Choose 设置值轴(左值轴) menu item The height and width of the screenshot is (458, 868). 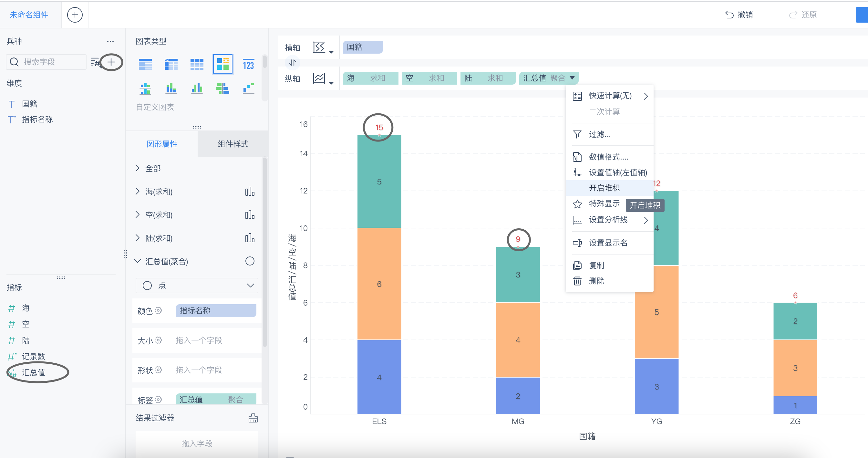(x=609, y=172)
